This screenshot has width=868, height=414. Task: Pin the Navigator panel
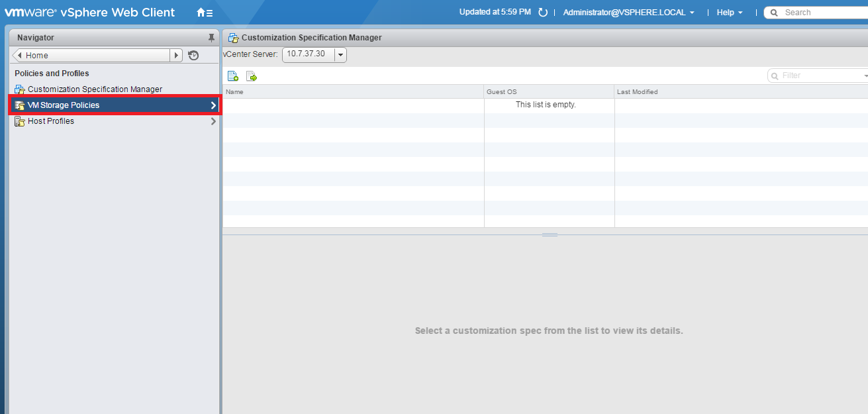(x=211, y=38)
